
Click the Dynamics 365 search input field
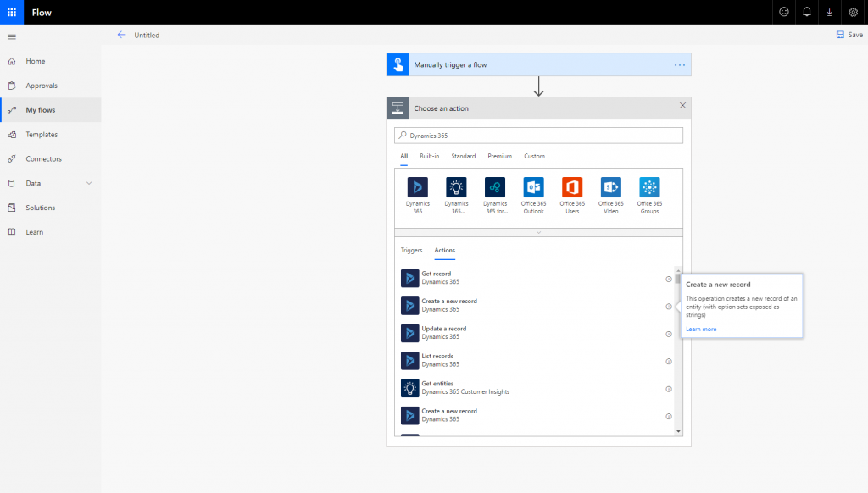point(538,135)
